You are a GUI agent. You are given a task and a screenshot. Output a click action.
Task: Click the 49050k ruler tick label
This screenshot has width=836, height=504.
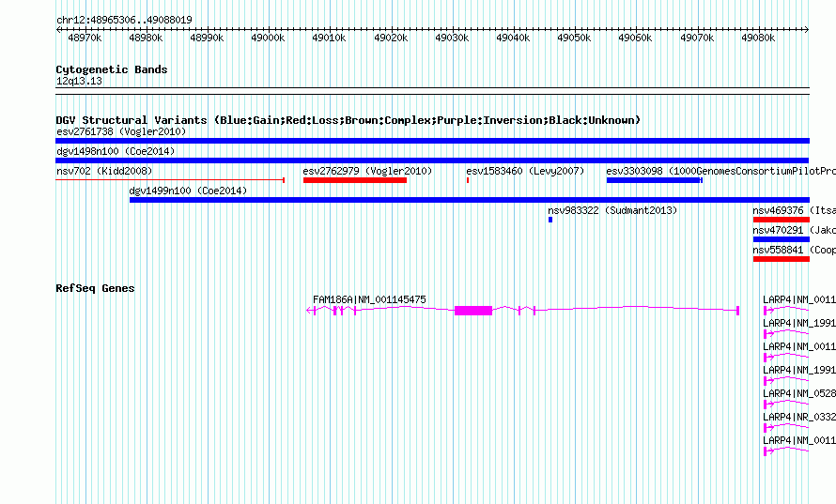(574, 38)
